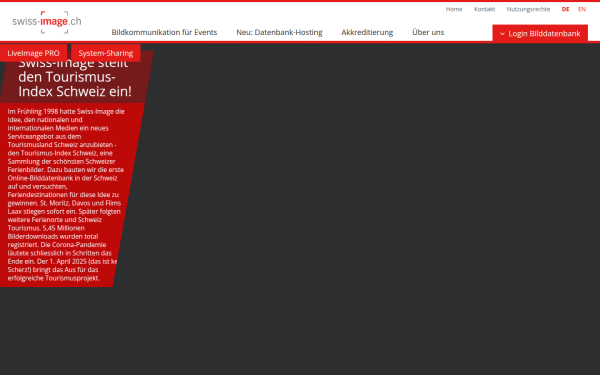This screenshot has height=375, width=600.
Task: Open the Login Bilddatenbank button
Action: pyautogui.click(x=540, y=33)
